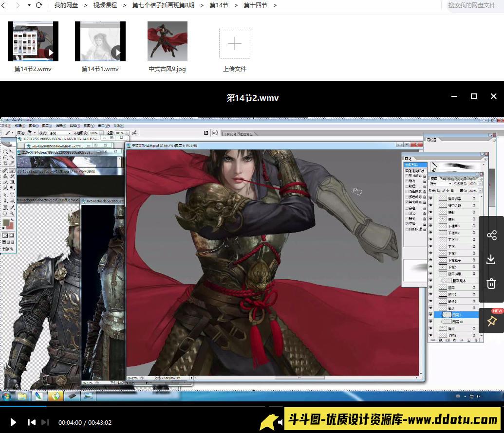
Task: Toggle eye icon of 图层 10 layer
Action: coord(430,322)
